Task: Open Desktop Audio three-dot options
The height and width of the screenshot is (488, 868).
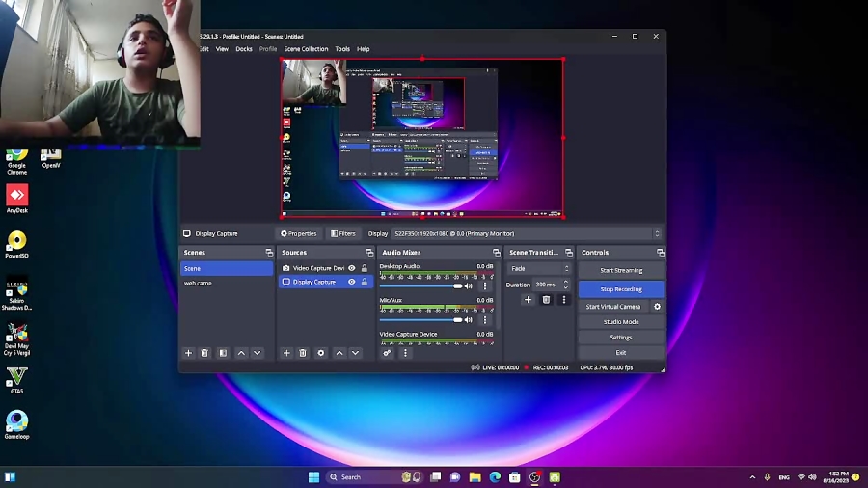Action: 485,286
